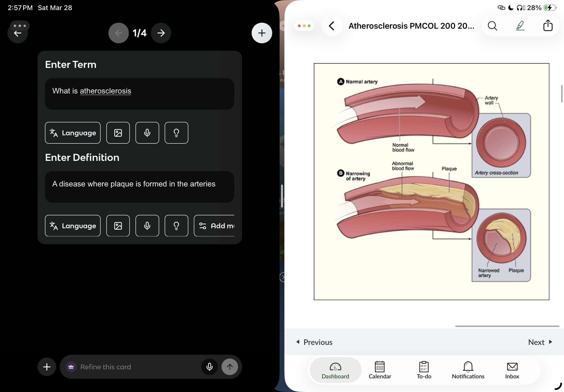
Task: Tap the Refine this card input
Action: pyautogui.click(x=137, y=367)
